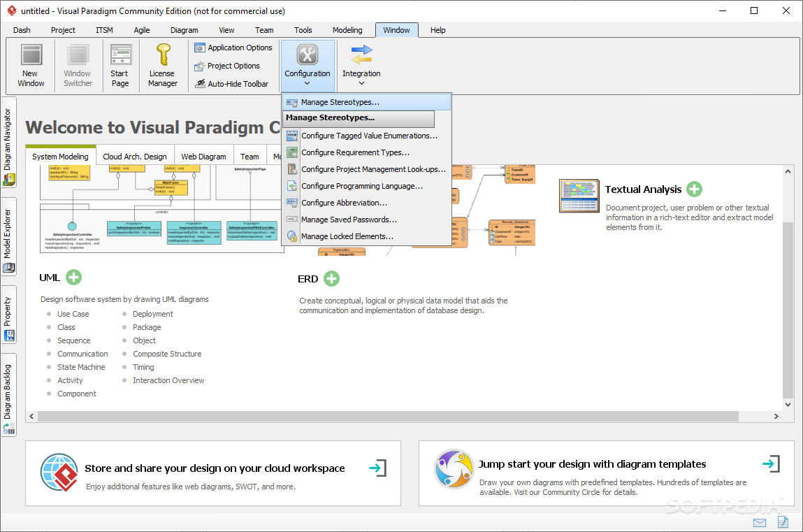Open a New Window
This screenshot has height=532, width=803.
[x=31, y=66]
